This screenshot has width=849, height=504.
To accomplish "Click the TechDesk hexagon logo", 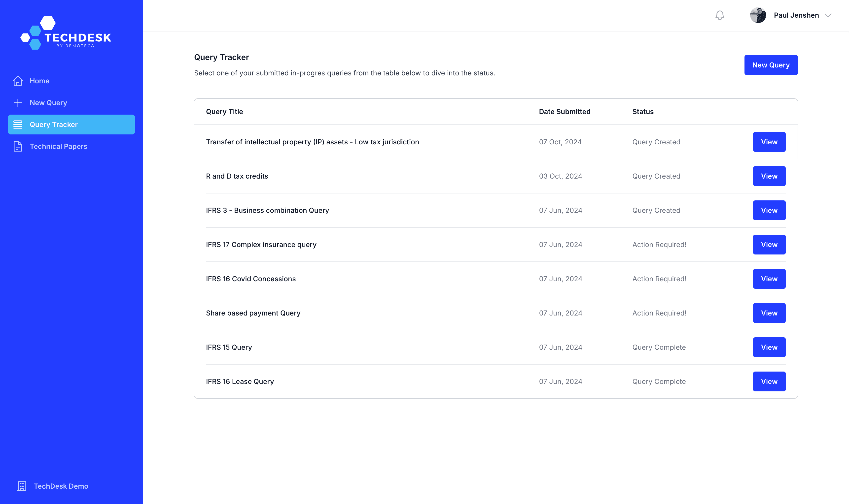I will click(x=66, y=33).
